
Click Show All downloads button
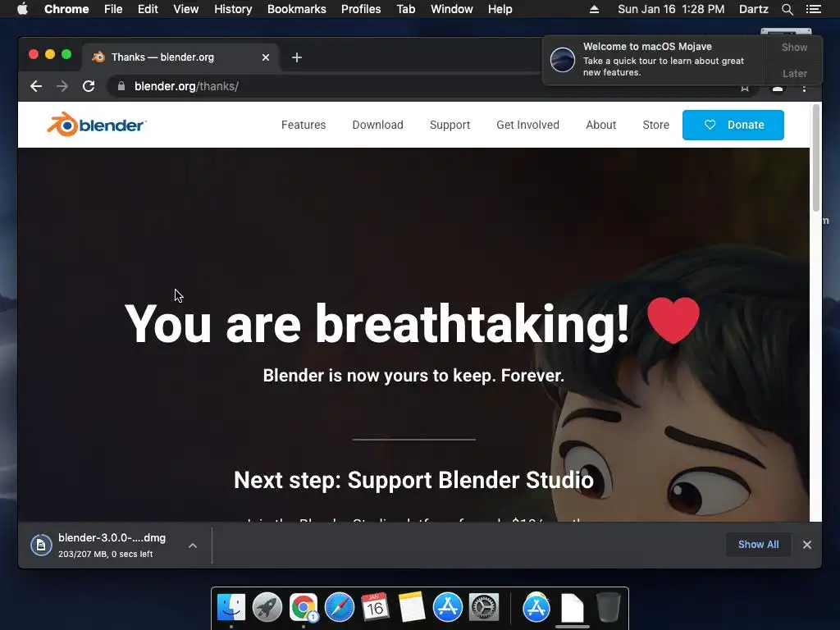758,545
